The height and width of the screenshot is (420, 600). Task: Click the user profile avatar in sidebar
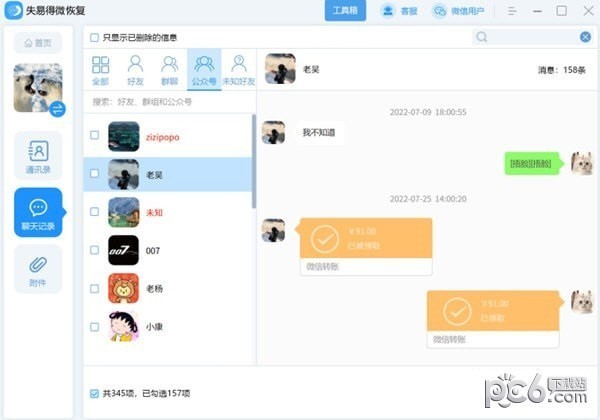(38, 88)
